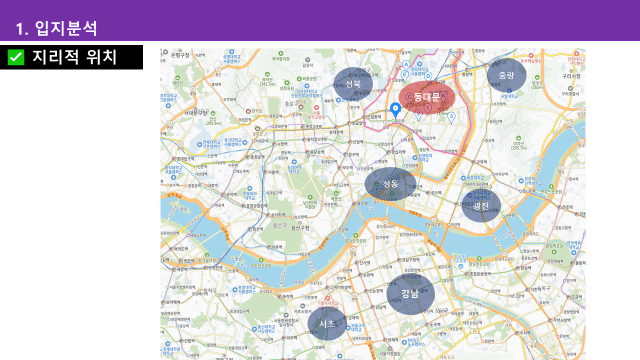
Task: Select the 중랑 district bubble
Action: point(507,75)
